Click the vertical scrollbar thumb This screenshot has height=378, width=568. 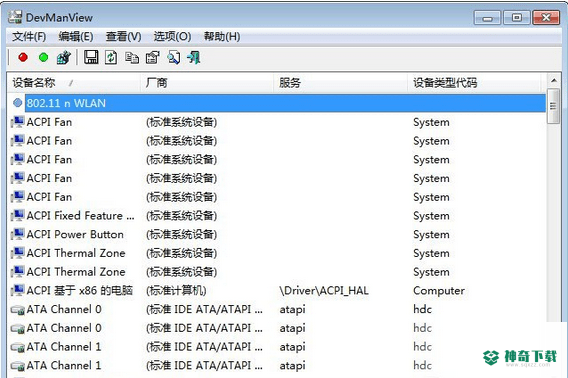[553, 106]
